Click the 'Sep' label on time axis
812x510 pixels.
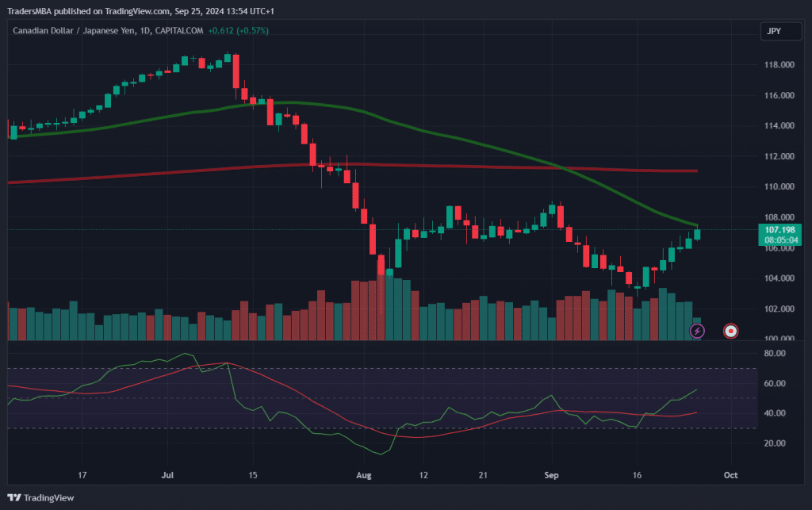point(552,475)
